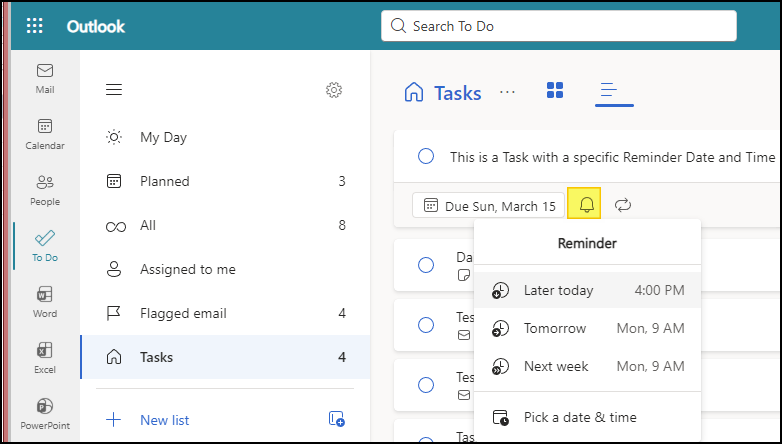The image size is (782, 444).
Task: Open the My Day list
Action: pyautogui.click(x=225, y=137)
